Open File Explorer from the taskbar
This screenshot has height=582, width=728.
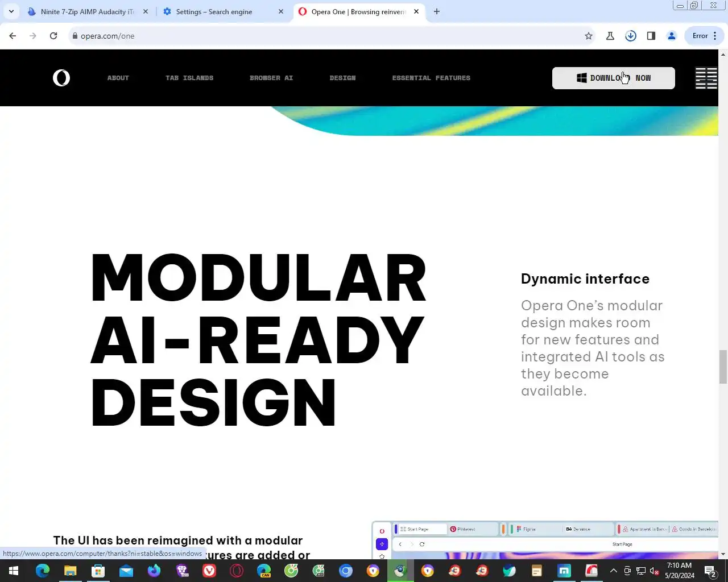pyautogui.click(x=70, y=571)
